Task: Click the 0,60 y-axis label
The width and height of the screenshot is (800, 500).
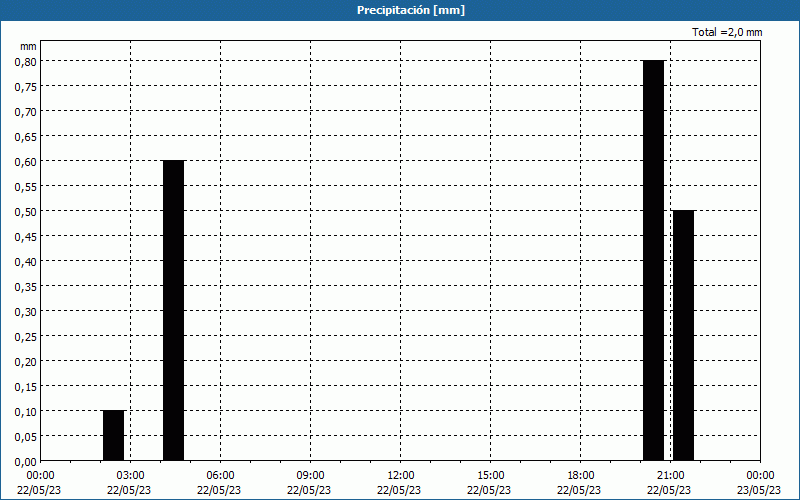Action: (x=26, y=162)
